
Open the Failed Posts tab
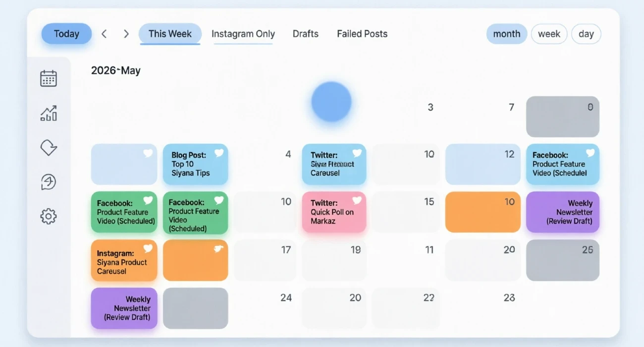pos(362,34)
